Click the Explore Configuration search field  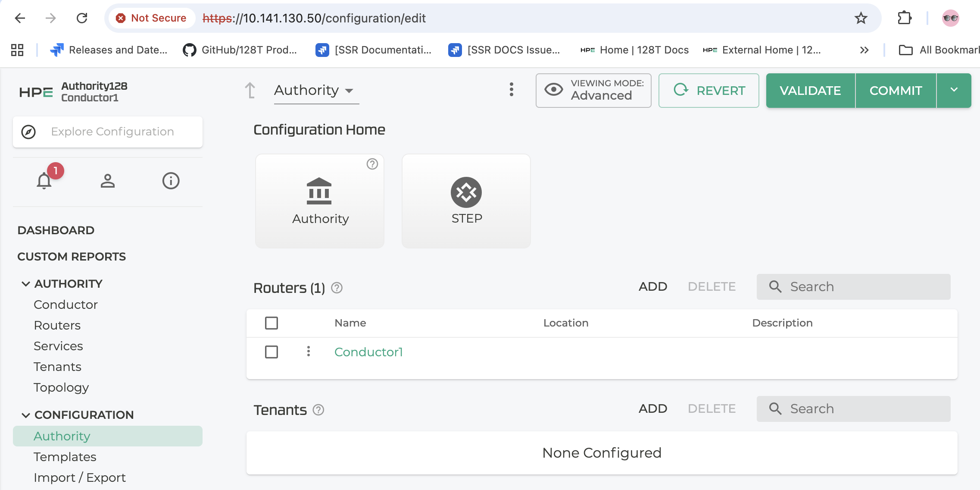pyautogui.click(x=108, y=132)
